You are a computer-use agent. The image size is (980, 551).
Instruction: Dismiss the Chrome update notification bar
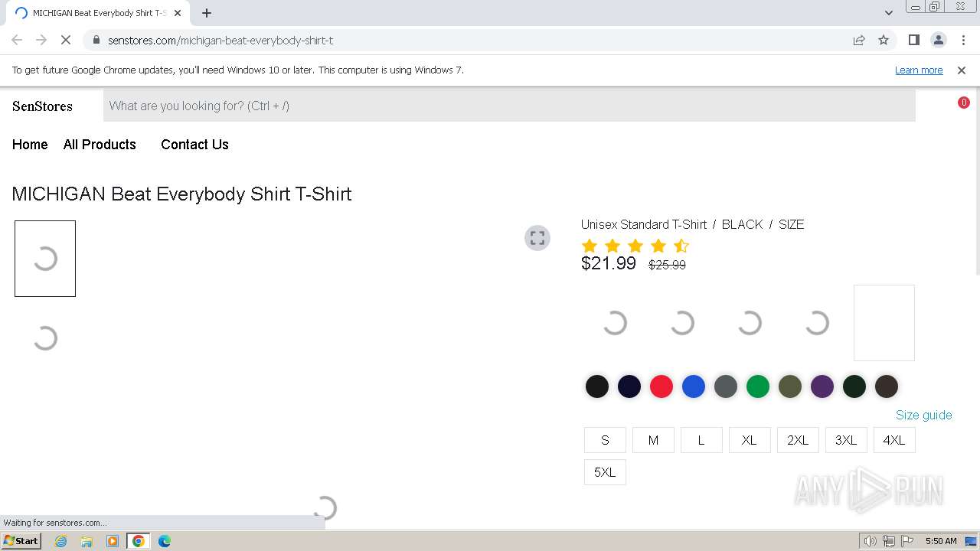(962, 70)
